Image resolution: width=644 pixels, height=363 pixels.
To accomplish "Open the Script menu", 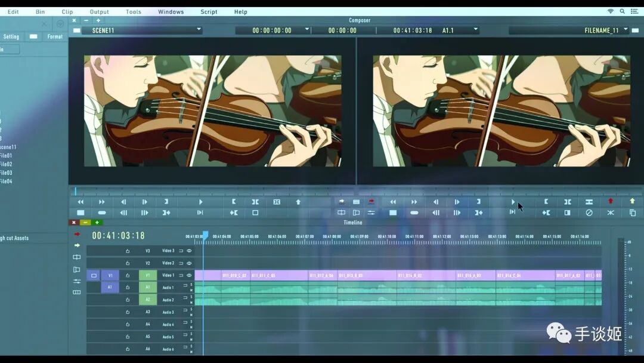I will (209, 11).
